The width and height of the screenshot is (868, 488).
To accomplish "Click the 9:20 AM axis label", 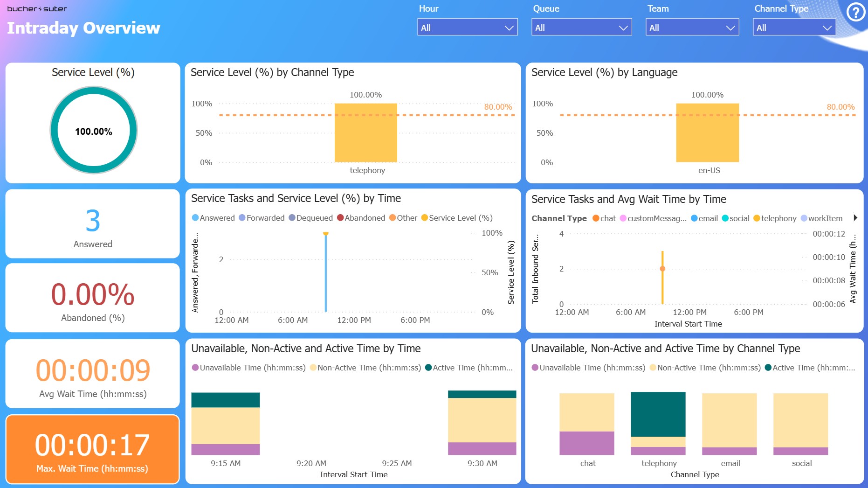I will pos(311,463).
